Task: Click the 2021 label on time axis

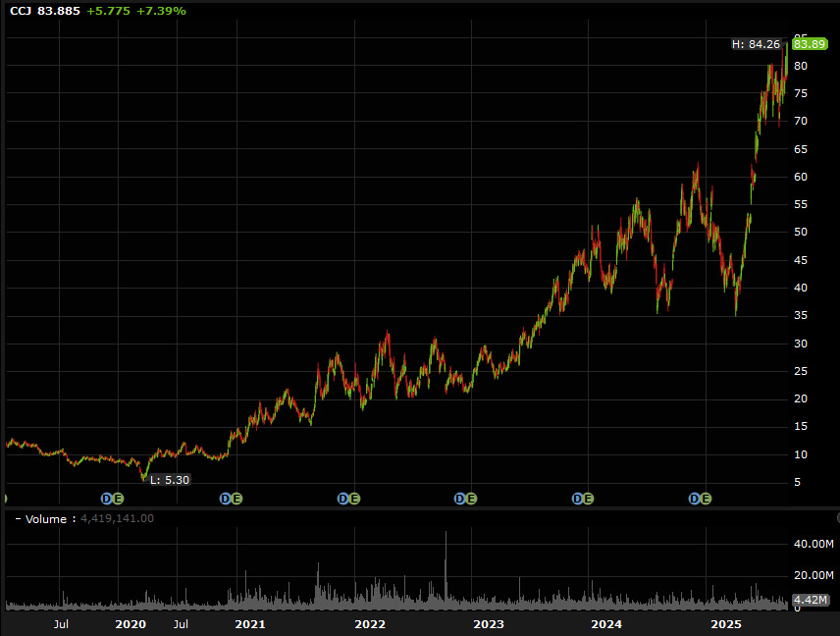Action: (x=250, y=624)
